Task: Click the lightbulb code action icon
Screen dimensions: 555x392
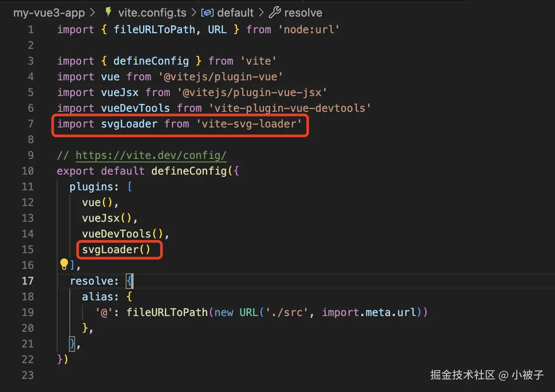Action: pos(64,264)
